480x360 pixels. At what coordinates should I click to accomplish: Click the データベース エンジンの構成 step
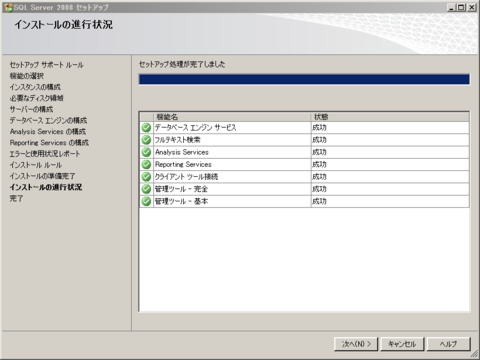point(48,121)
